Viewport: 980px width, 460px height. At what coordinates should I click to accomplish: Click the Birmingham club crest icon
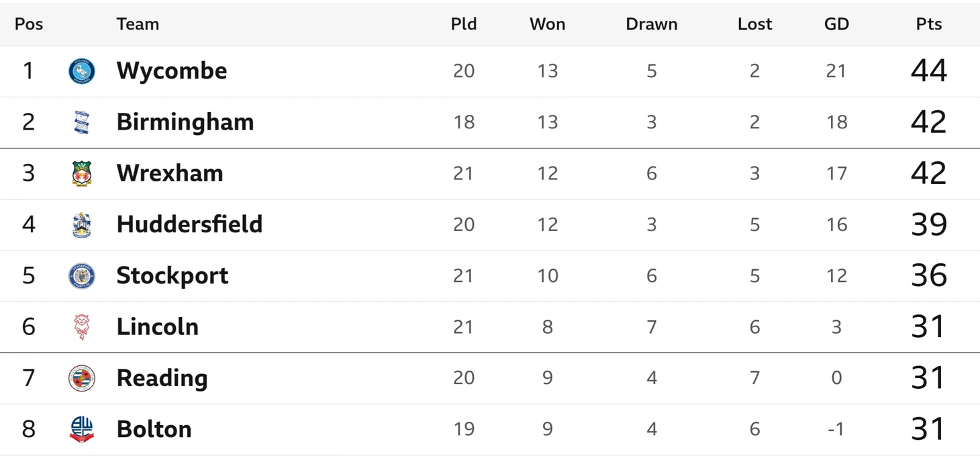tap(82, 122)
